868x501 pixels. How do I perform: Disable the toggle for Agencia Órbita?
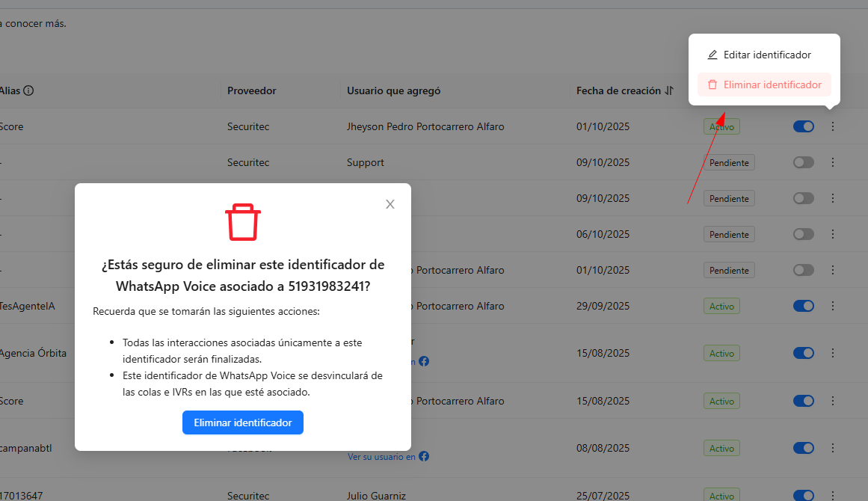pyautogui.click(x=803, y=353)
